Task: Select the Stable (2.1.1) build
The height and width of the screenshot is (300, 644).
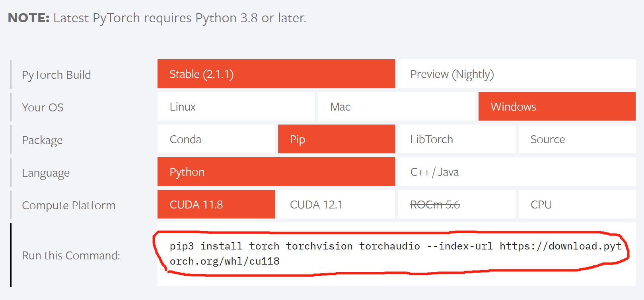Action: tap(276, 74)
